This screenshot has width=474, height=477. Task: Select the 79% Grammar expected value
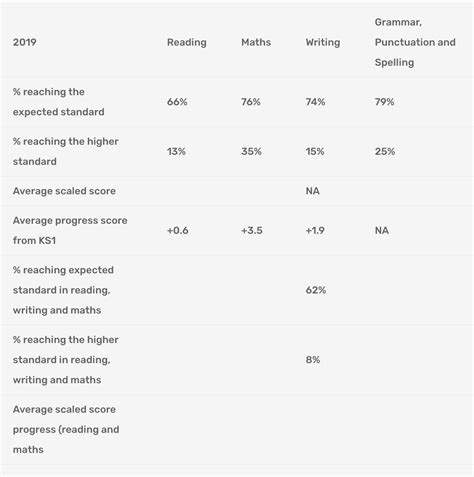click(x=384, y=102)
